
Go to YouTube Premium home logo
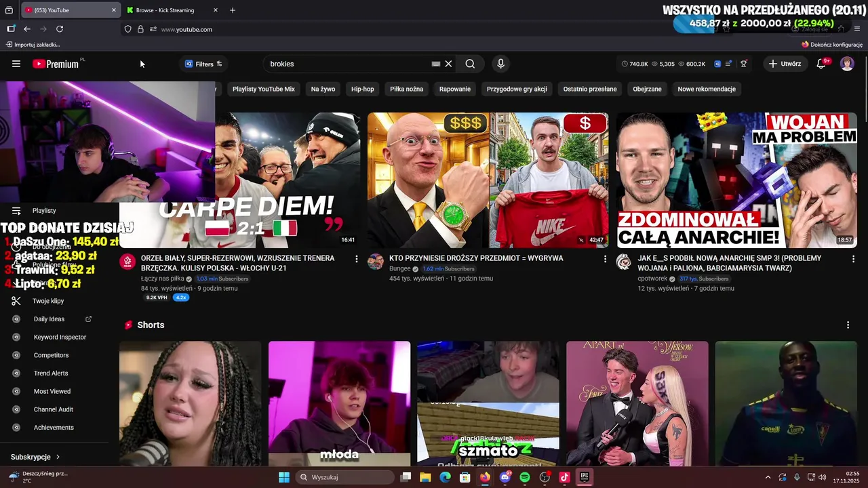pyautogui.click(x=57, y=64)
